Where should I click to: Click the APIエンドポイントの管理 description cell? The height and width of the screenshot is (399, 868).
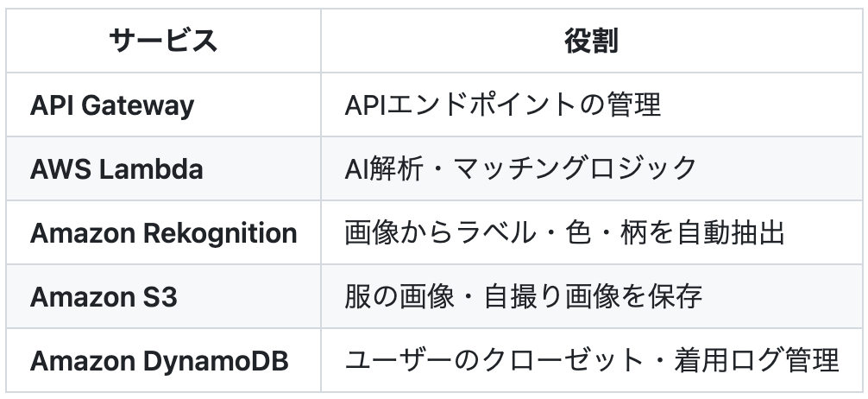click(502, 105)
